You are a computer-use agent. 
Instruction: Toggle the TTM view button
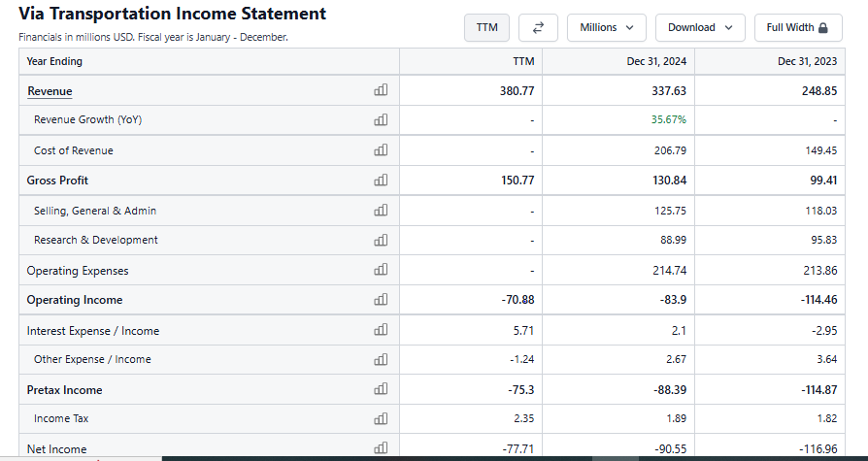tap(487, 27)
